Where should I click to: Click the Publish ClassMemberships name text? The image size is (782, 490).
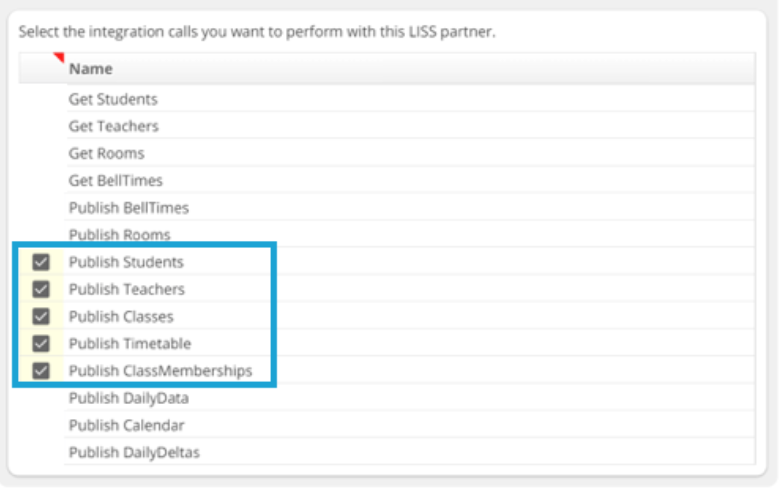[x=160, y=371]
